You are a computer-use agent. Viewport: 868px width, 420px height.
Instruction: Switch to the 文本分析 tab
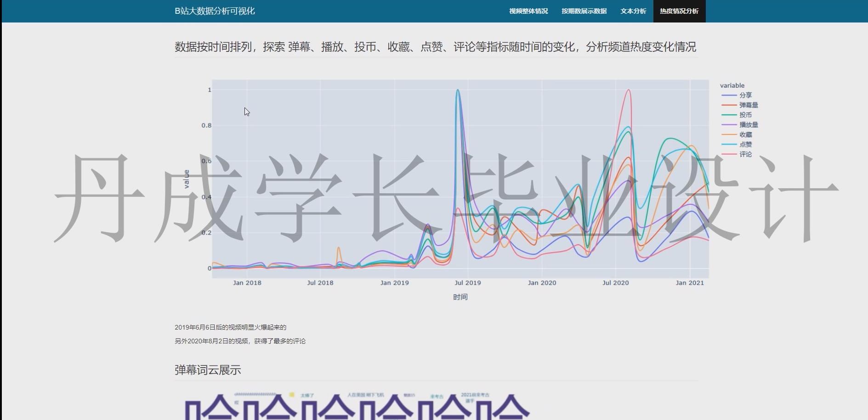(x=633, y=11)
